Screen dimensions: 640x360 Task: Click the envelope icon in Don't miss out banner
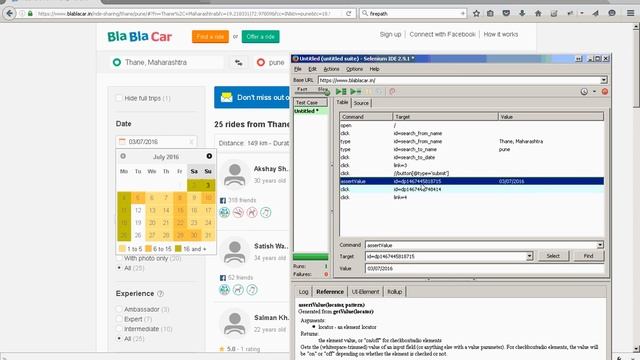[x=226, y=97]
